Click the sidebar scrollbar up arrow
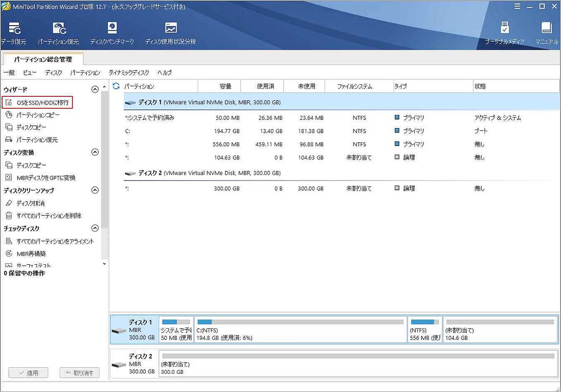Viewport: 561px width, 392px height. pos(104,86)
